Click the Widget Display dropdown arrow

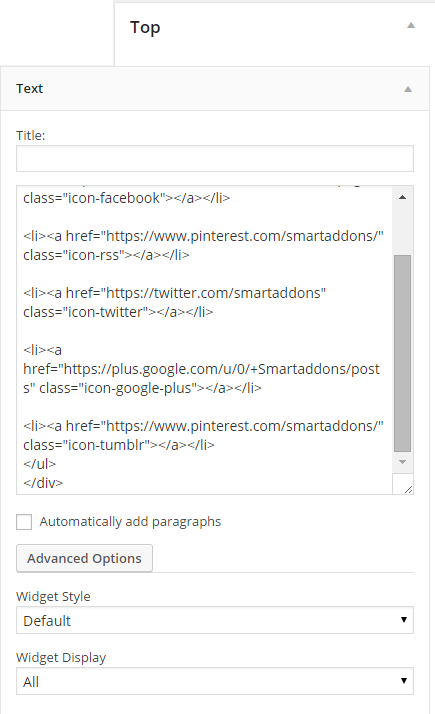[404, 681]
